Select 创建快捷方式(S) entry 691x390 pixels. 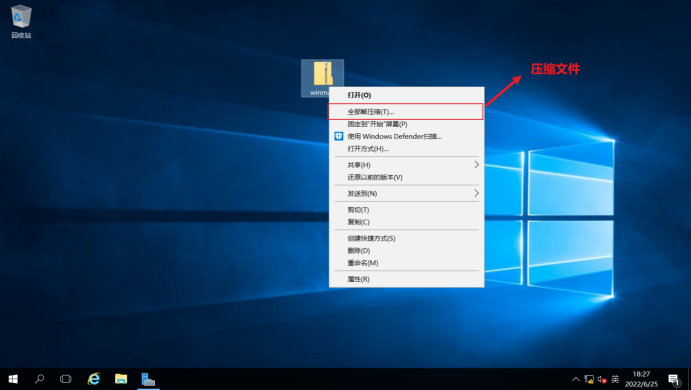click(x=406, y=238)
